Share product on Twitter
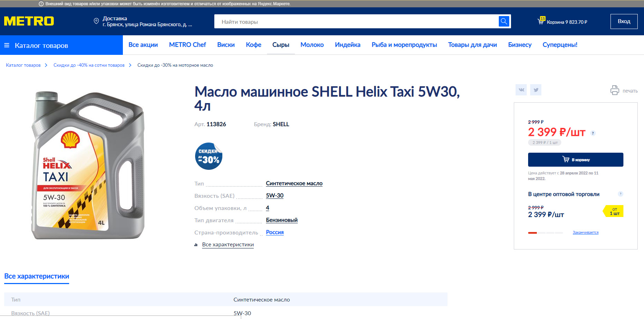 click(x=536, y=90)
